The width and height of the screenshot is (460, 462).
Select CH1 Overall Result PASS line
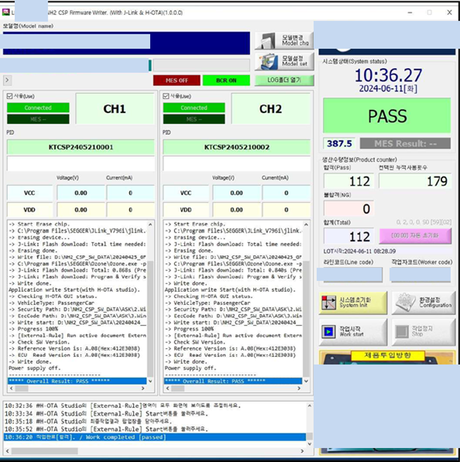pyautogui.click(x=77, y=381)
